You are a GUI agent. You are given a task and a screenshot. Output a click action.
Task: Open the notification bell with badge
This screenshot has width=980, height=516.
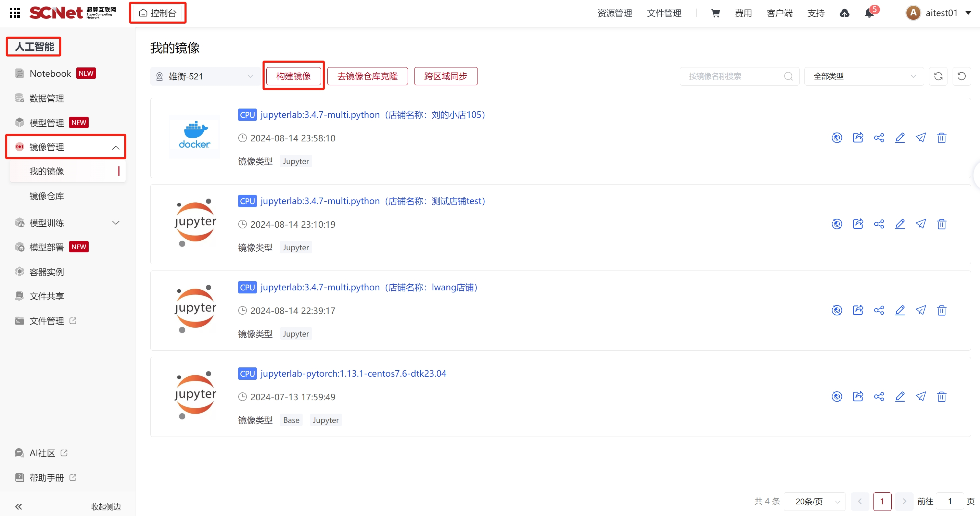point(869,13)
